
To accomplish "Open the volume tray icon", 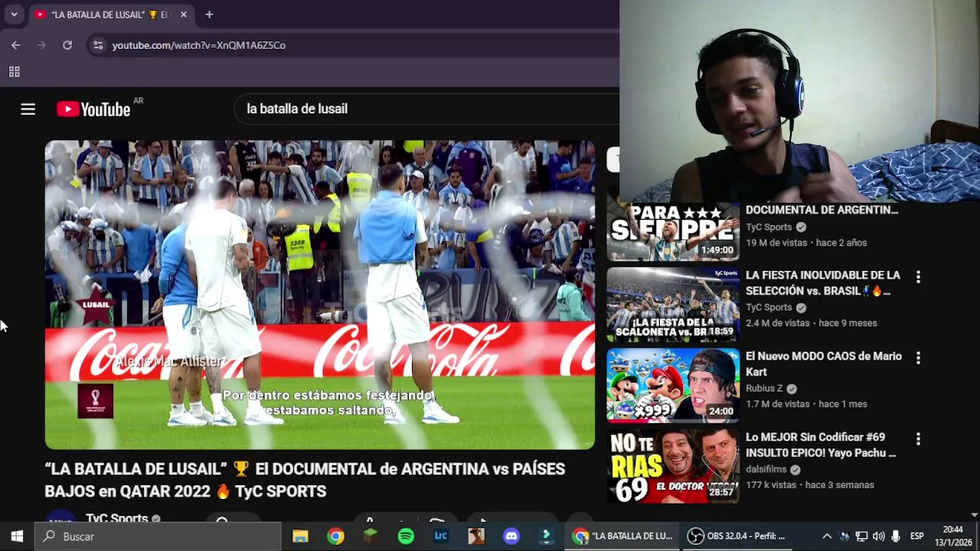I will point(878,536).
